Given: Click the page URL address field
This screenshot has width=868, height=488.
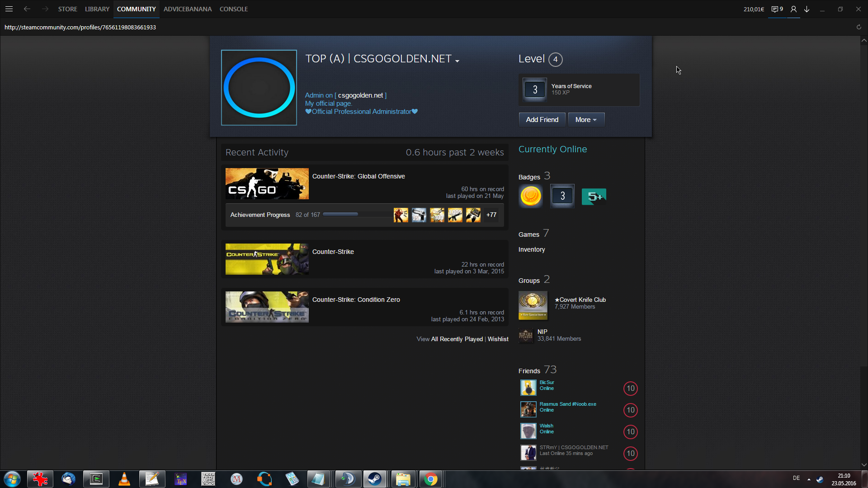Looking at the screenshot, I should pos(80,27).
